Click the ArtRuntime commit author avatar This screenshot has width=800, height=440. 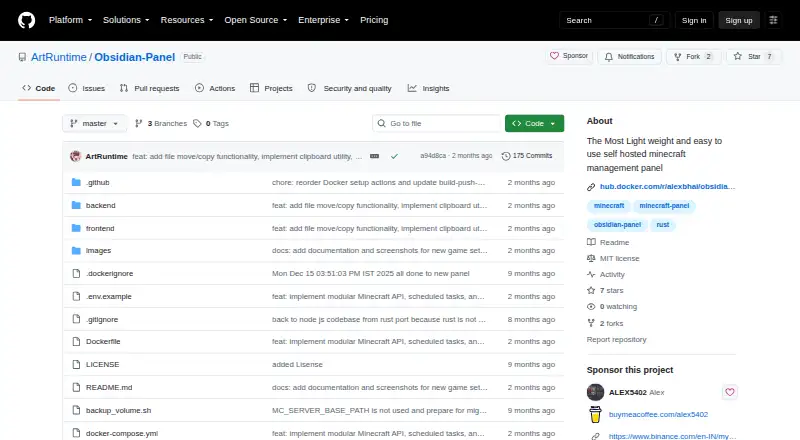pyautogui.click(x=76, y=156)
